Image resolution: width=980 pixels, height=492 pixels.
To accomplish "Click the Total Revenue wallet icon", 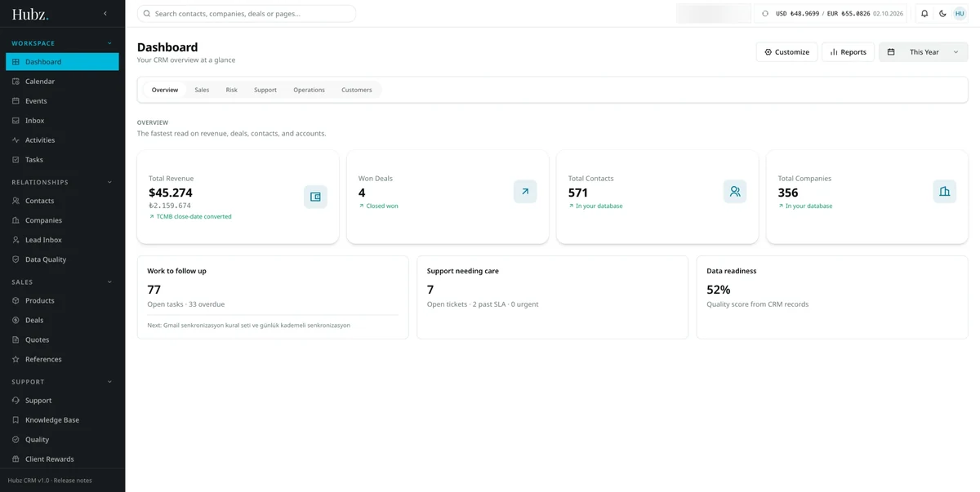I will pos(315,197).
